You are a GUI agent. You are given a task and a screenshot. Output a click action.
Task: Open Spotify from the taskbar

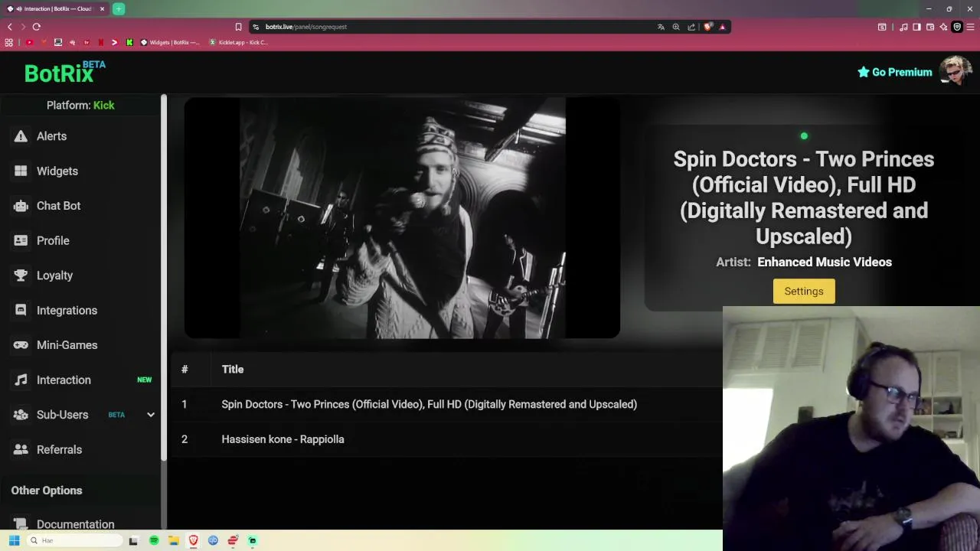tap(154, 540)
